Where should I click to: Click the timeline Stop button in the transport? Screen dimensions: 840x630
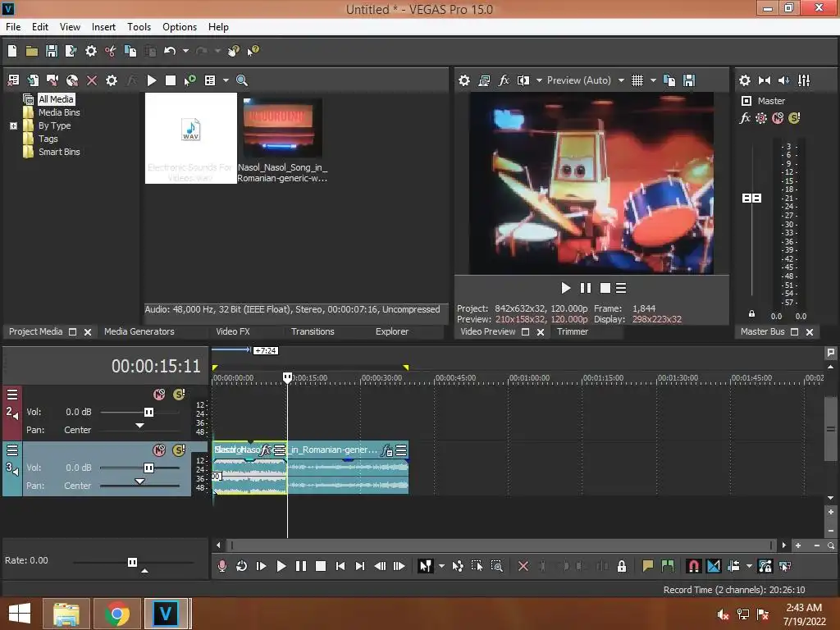(321, 566)
